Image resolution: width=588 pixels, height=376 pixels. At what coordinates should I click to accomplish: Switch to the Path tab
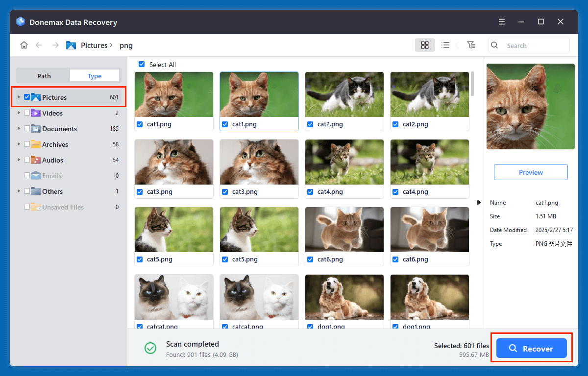[x=43, y=75]
